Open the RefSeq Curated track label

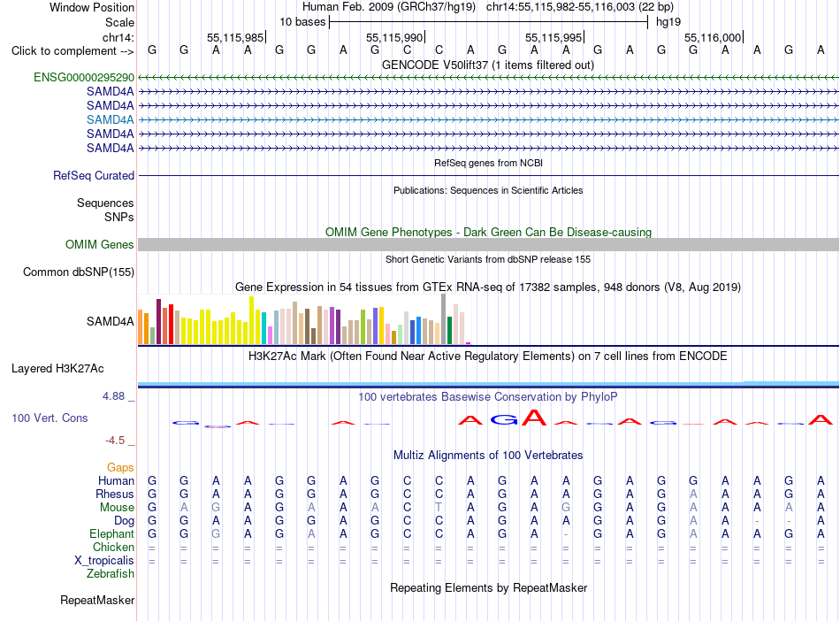[x=94, y=176]
